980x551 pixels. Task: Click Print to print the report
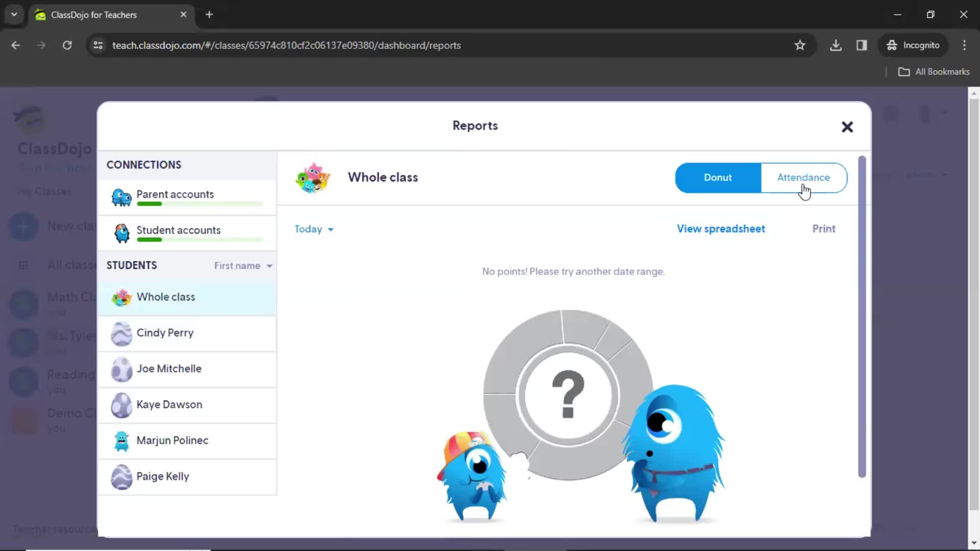(x=824, y=229)
